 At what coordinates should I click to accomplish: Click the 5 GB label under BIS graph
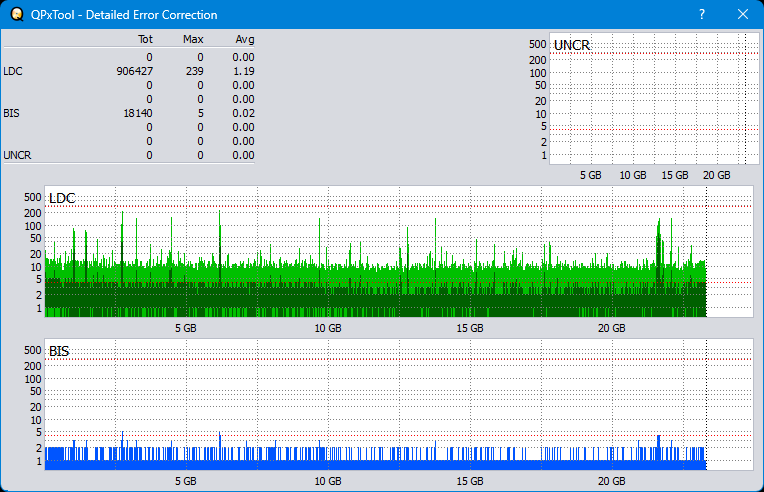(186, 481)
